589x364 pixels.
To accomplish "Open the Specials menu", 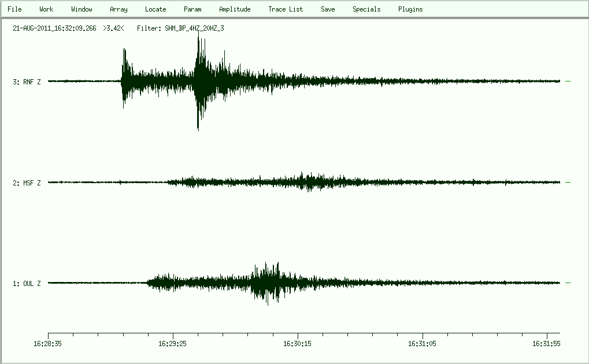I will tap(366, 9).
